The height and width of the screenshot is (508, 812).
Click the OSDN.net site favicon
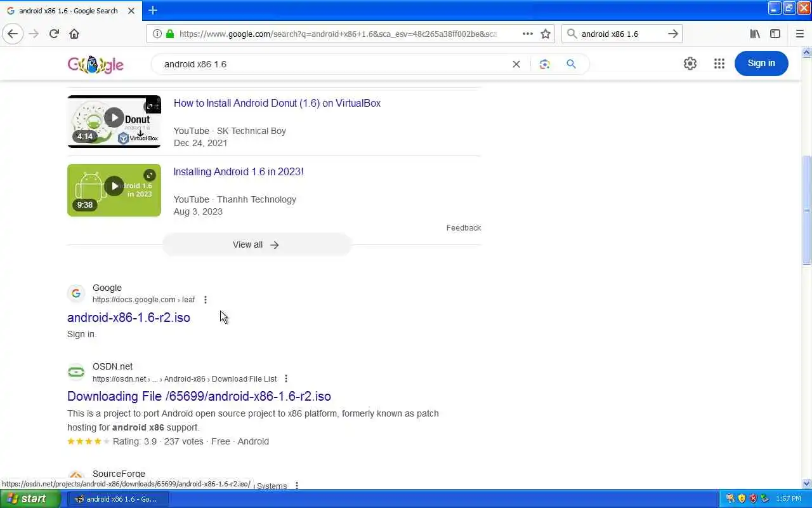[76, 372]
